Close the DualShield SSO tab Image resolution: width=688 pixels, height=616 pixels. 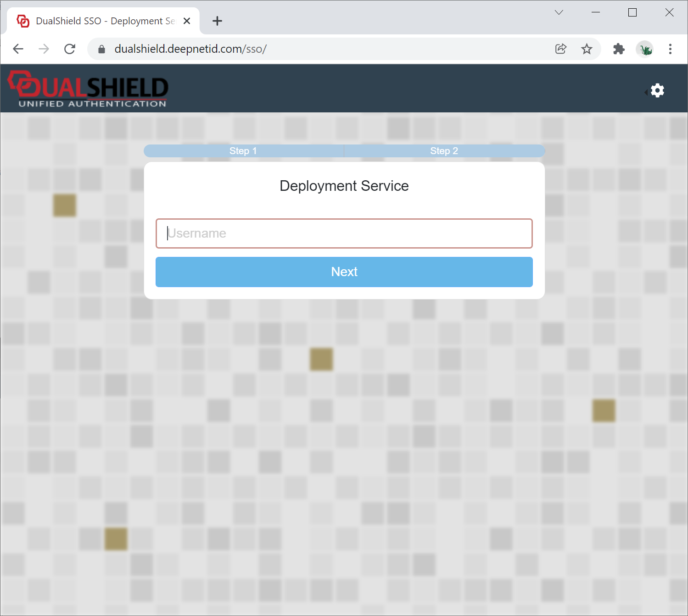(x=187, y=21)
